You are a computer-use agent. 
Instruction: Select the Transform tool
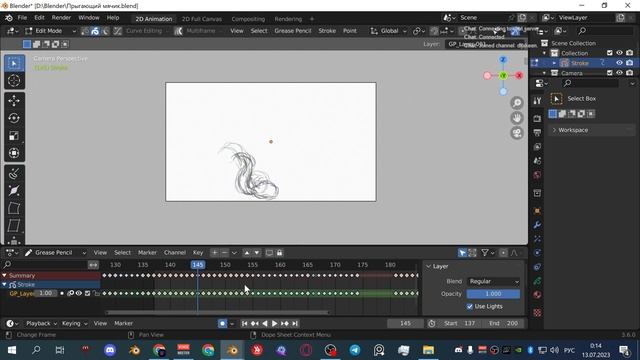pos(14,153)
